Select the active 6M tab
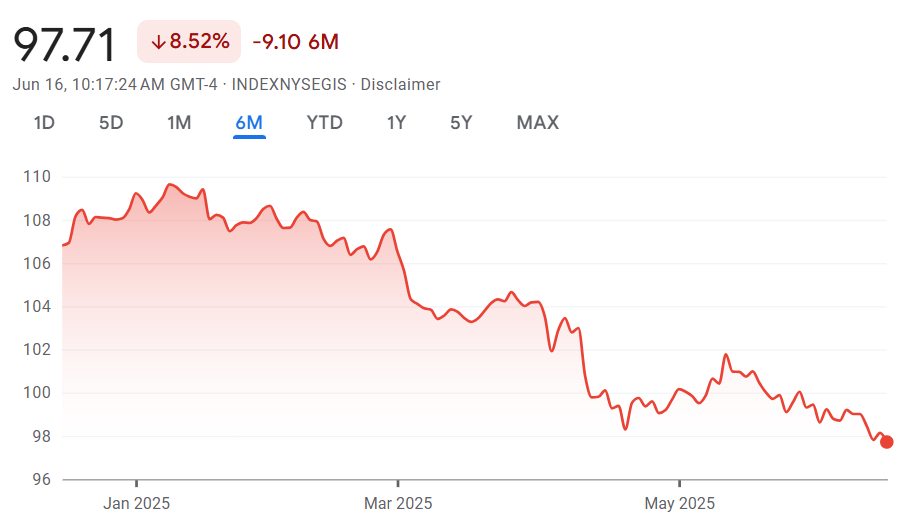Image resolution: width=917 pixels, height=522 pixels. (249, 123)
